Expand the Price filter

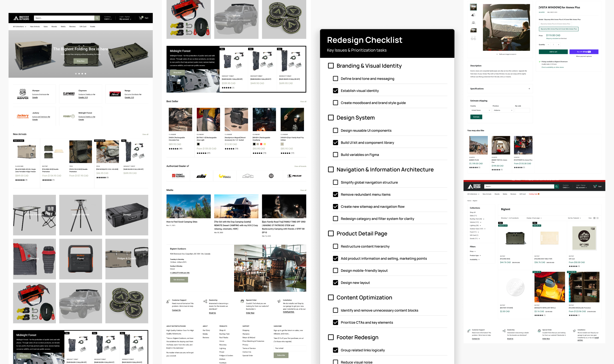click(x=472, y=251)
